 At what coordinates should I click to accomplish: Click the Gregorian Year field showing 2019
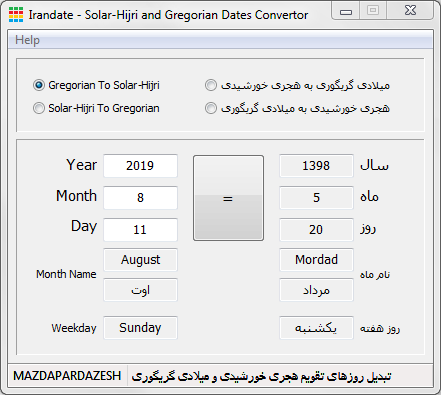[140, 166]
